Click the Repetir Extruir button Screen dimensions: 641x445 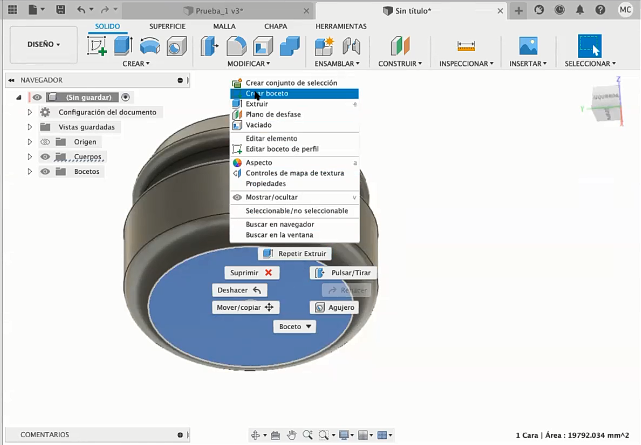[x=295, y=254]
